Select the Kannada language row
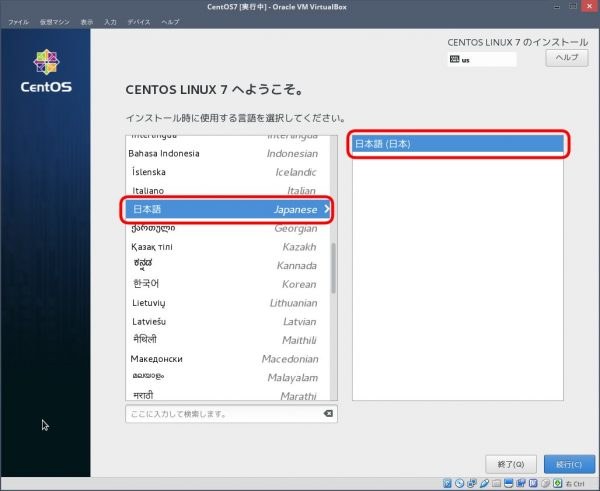The height and width of the screenshot is (491, 600). point(228,265)
